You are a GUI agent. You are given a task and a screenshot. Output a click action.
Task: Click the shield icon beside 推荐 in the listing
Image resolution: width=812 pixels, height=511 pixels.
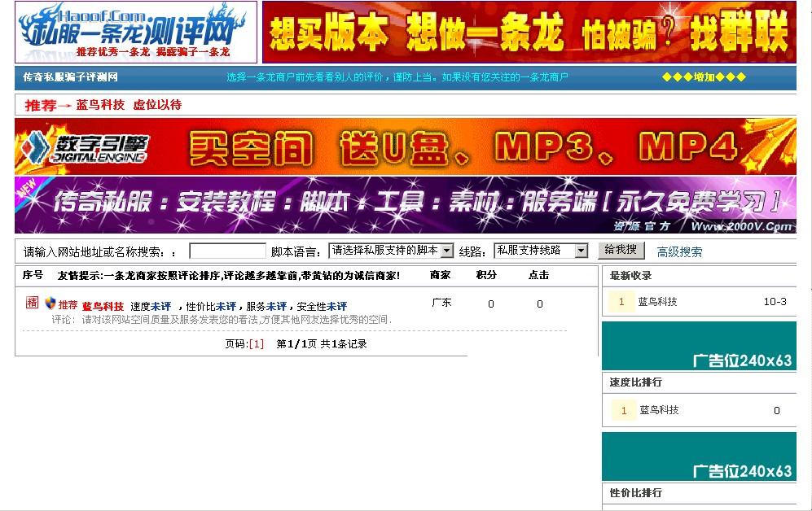pyautogui.click(x=50, y=304)
